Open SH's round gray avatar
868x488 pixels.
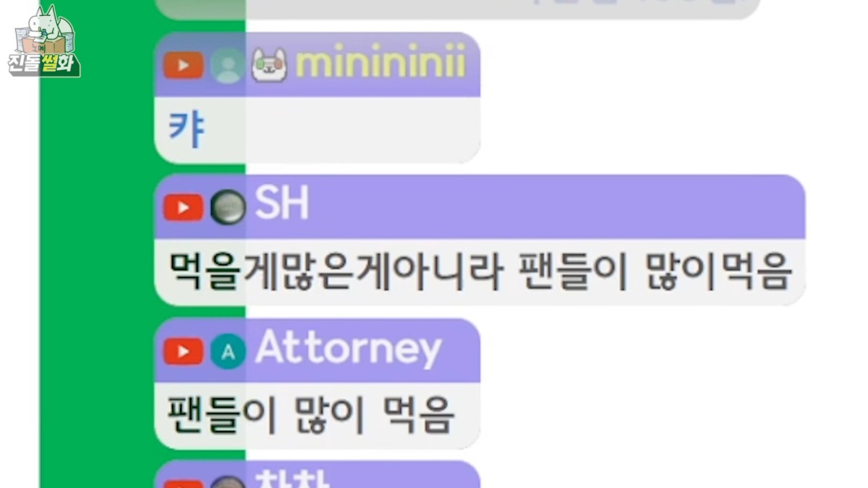(x=228, y=209)
